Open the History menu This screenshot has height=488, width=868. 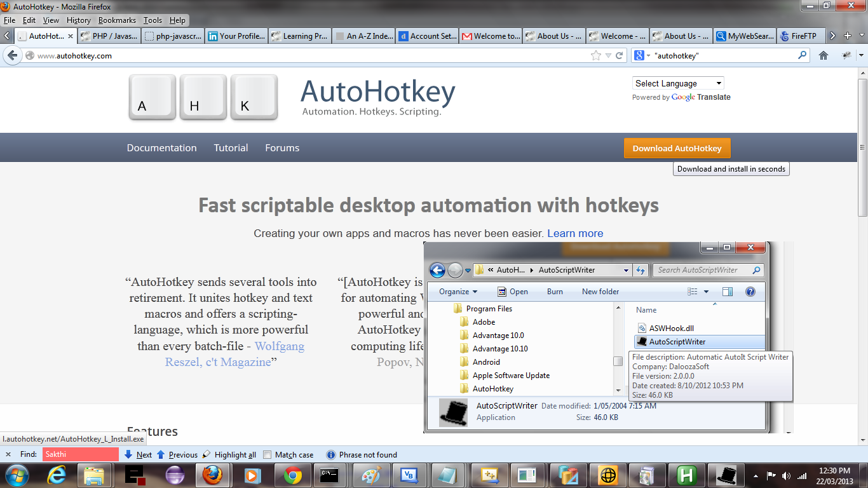click(x=79, y=20)
